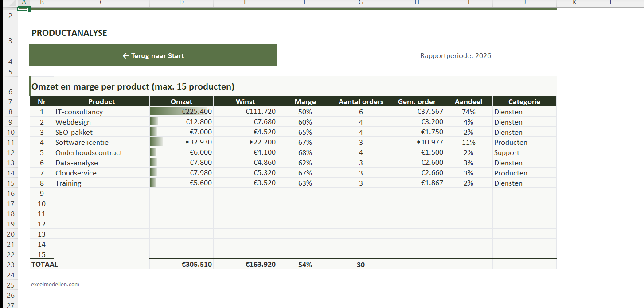Click the 'Aantal orders' heading cell
Screen dimensions: 644x308
[x=361, y=101]
